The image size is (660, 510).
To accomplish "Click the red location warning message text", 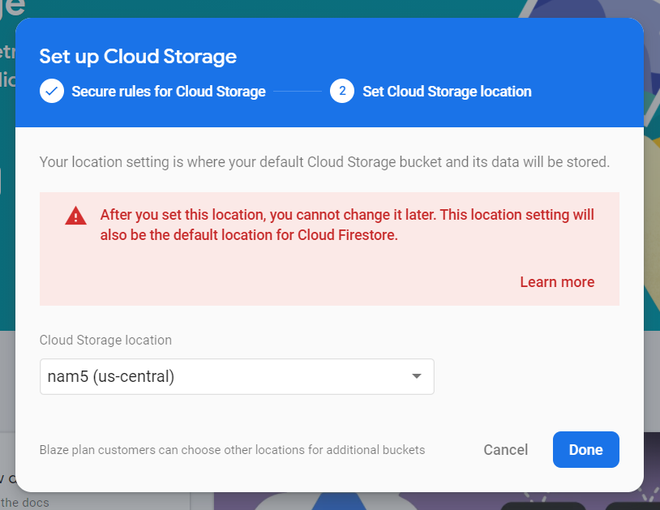I will point(347,225).
